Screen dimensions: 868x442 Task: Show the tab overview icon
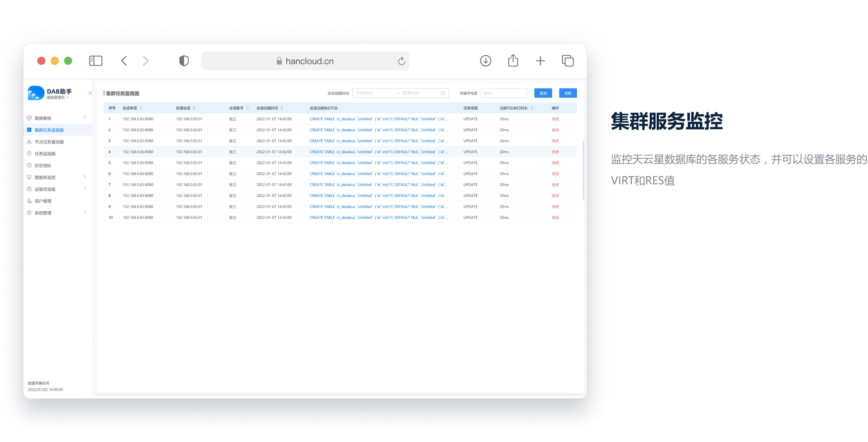point(568,61)
